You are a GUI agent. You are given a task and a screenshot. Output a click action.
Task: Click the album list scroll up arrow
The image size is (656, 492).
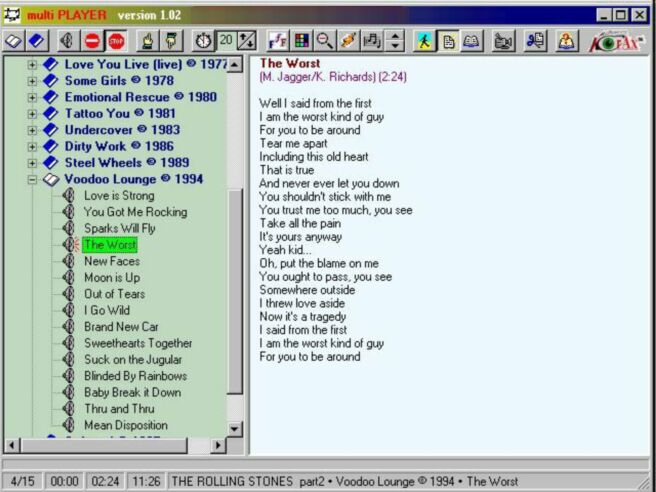pyautogui.click(x=235, y=64)
